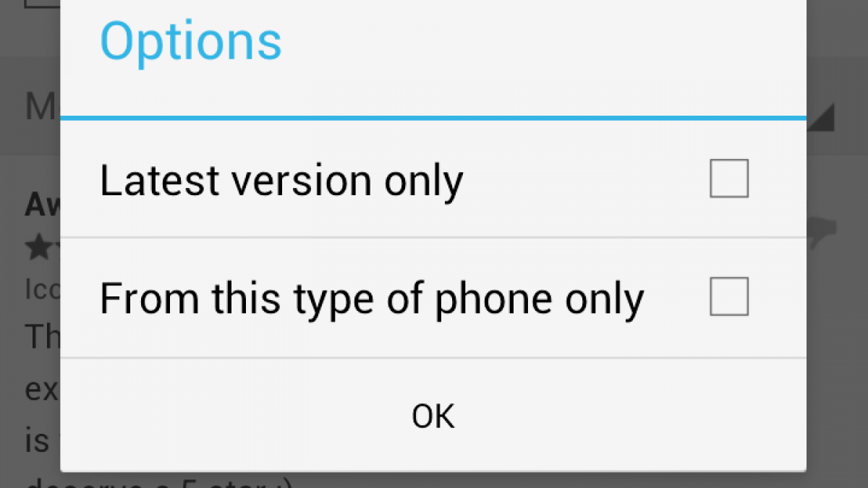
Task: Enable the From this type of phone only checkbox
Action: (x=728, y=297)
